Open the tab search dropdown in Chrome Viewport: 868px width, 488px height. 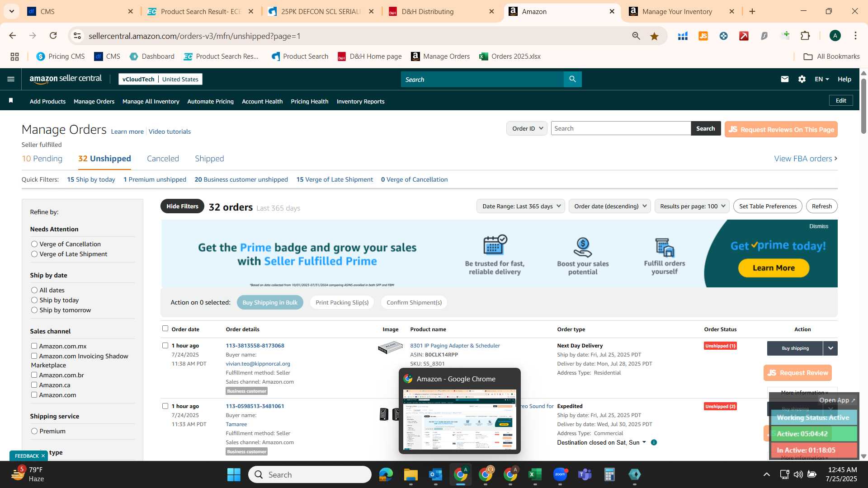pos(11,11)
